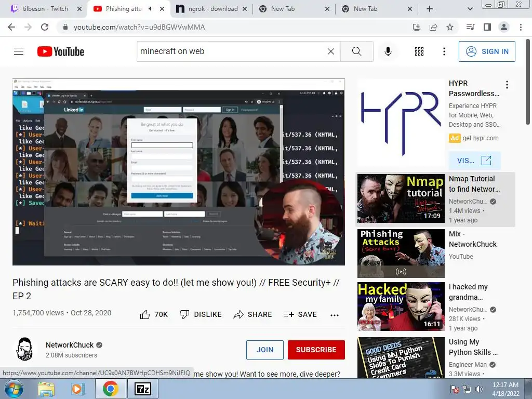Save the video to a playlist

coord(300,314)
